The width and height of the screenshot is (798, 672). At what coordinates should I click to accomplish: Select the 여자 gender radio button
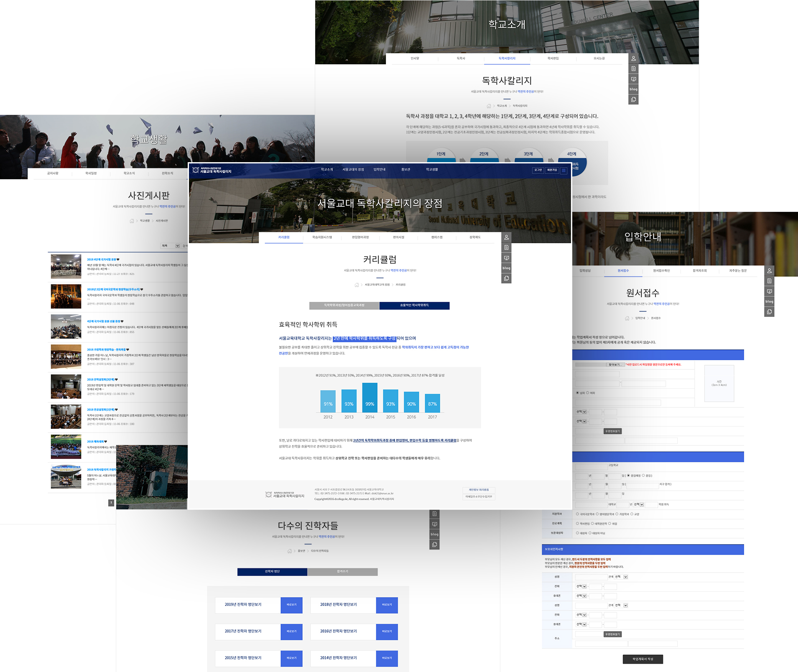[x=587, y=393]
